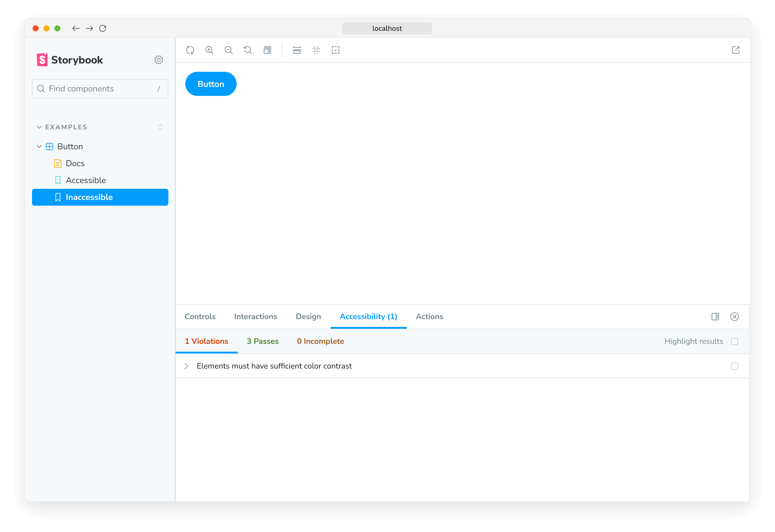Toggle the grid overlay on the canvas
The image size is (775, 532).
point(316,50)
